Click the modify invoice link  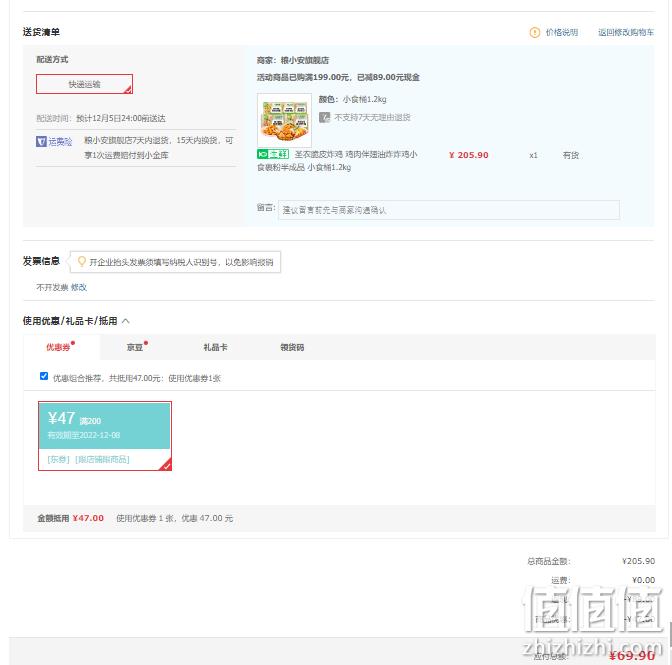point(79,287)
